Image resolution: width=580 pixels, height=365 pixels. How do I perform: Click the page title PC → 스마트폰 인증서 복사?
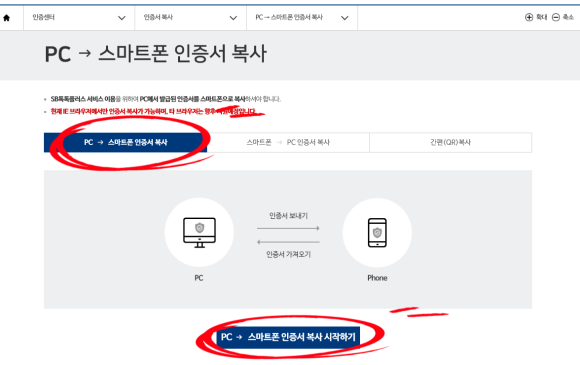tap(155, 54)
